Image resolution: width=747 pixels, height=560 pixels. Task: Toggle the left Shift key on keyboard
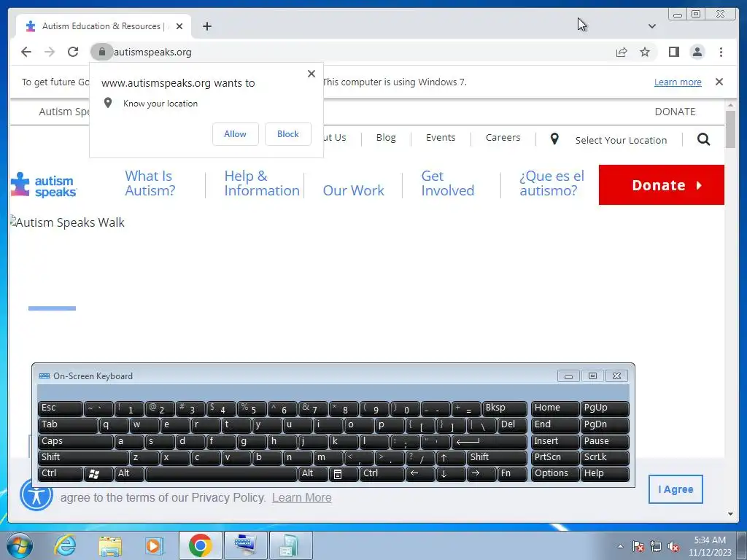click(83, 458)
